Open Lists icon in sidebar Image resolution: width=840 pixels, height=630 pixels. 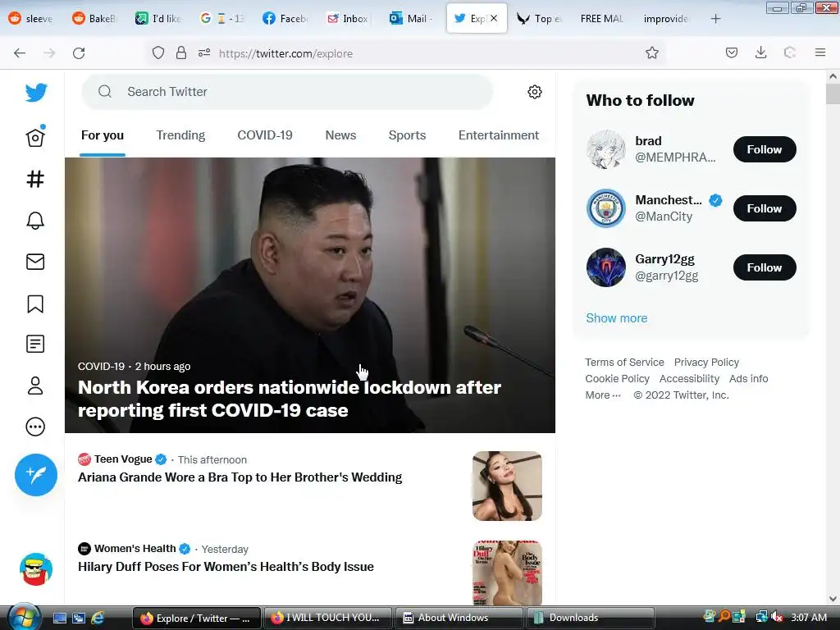[35, 344]
